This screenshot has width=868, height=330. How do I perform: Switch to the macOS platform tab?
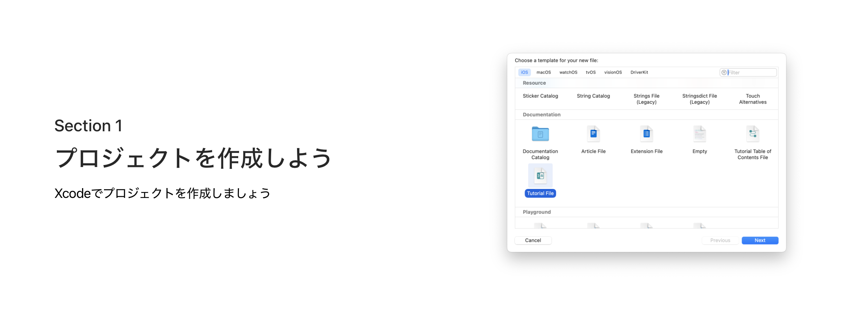(543, 73)
